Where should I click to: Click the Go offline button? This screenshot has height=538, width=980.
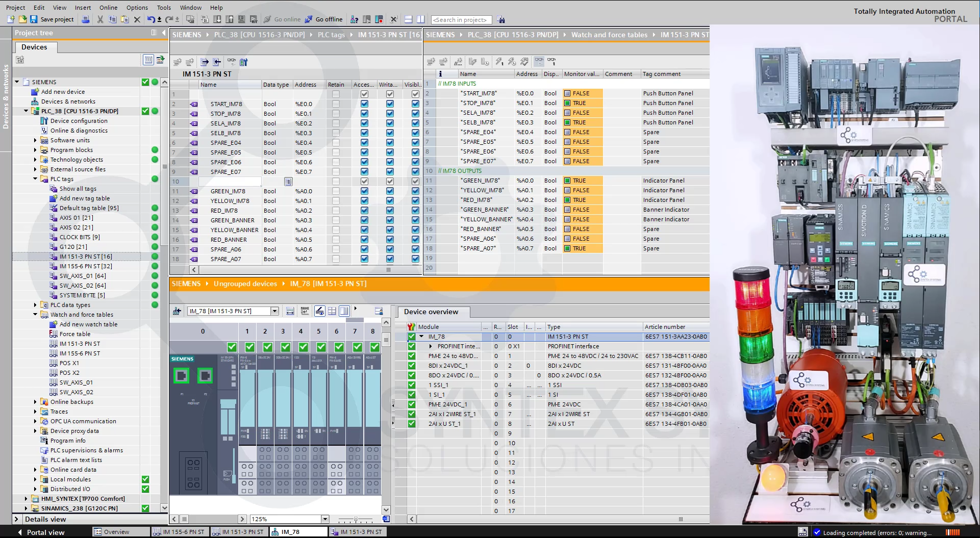tap(323, 19)
